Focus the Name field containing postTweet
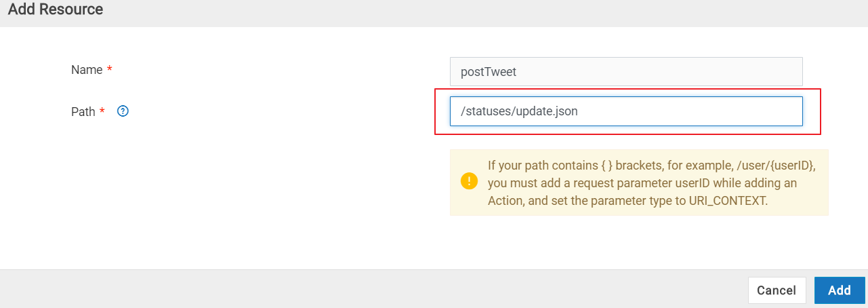This screenshot has height=308, width=868. tap(626, 71)
